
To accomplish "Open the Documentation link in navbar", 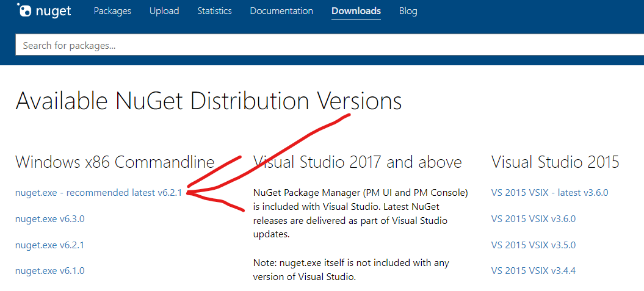I will [x=281, y=11].
